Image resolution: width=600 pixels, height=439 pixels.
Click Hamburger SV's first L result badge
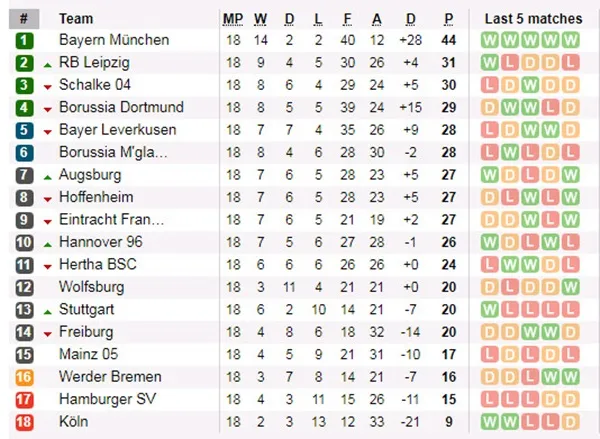[x=489, y=399]
